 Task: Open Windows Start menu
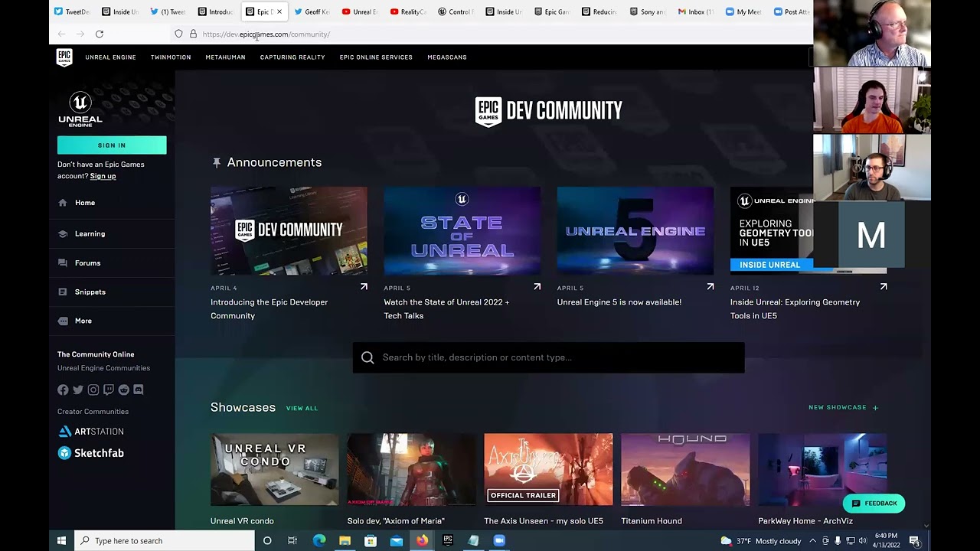click(x=61, y=540)
